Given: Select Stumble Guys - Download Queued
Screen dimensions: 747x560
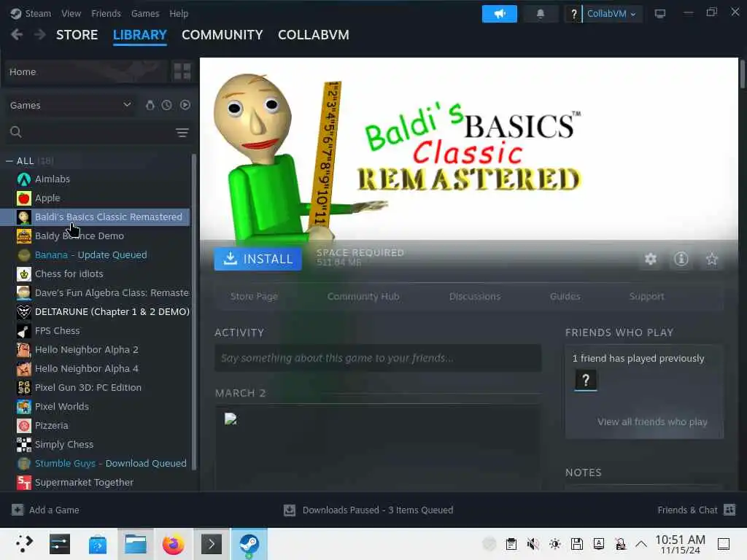Looking at the screenshot, I should (x=96, y=463).
